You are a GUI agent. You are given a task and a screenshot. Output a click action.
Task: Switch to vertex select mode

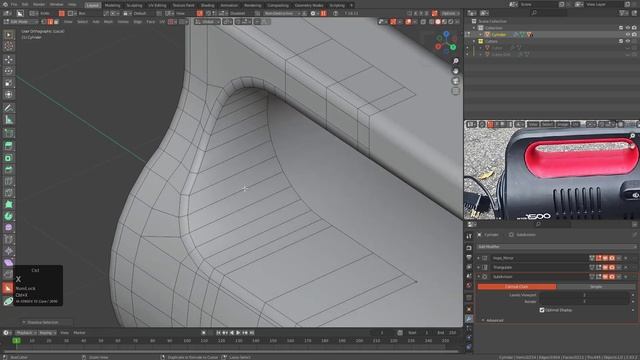click(44, 22)
